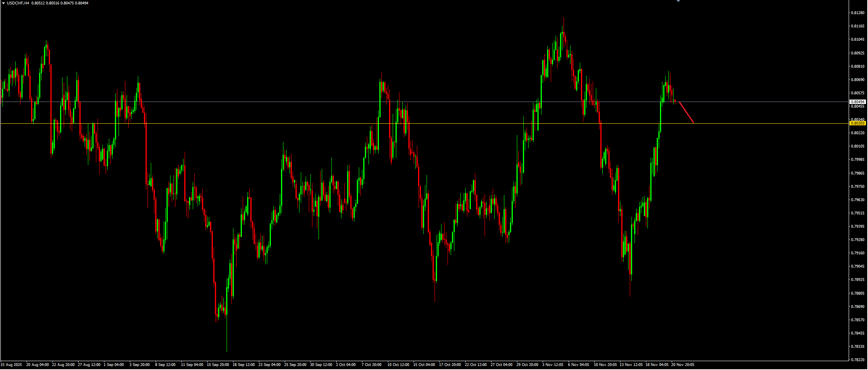
Task: Select the red diagonal trend line
Action: tap(686, 112)
